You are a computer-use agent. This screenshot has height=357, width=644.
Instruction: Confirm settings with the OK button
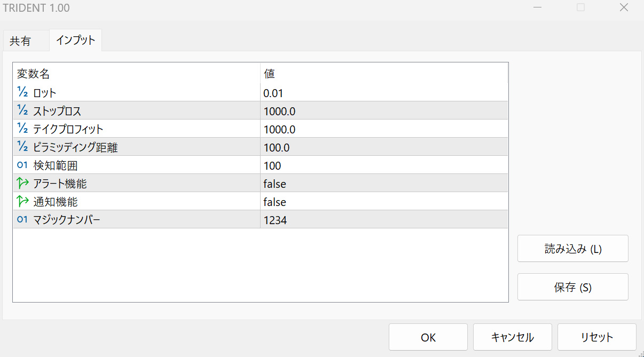coord(428,337)
